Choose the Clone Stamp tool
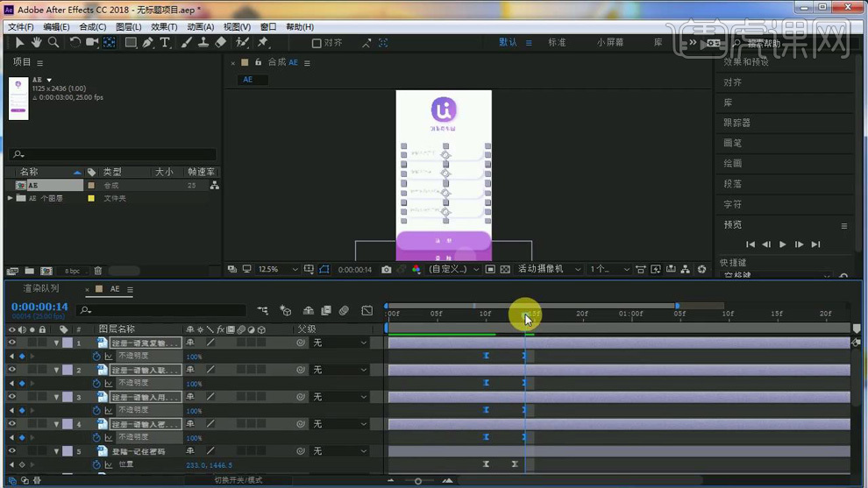 coord(203,42)
